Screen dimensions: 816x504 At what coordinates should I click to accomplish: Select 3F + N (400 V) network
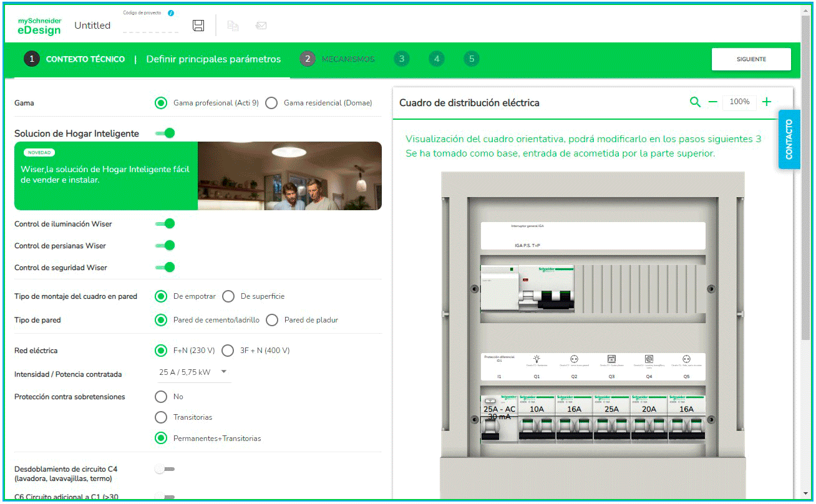pos(228,350)
